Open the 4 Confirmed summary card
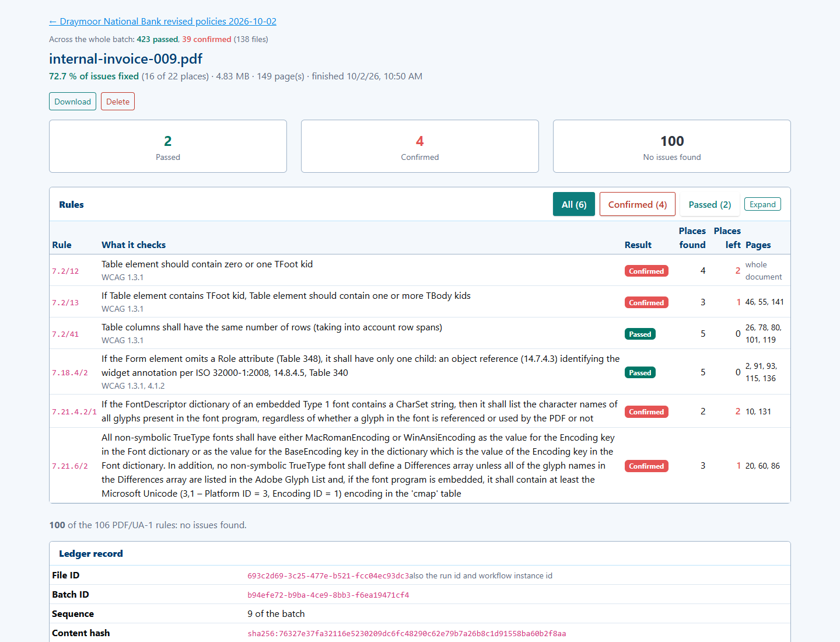Image resolution: width=840 pixels, height=642 pixels. 420,146
